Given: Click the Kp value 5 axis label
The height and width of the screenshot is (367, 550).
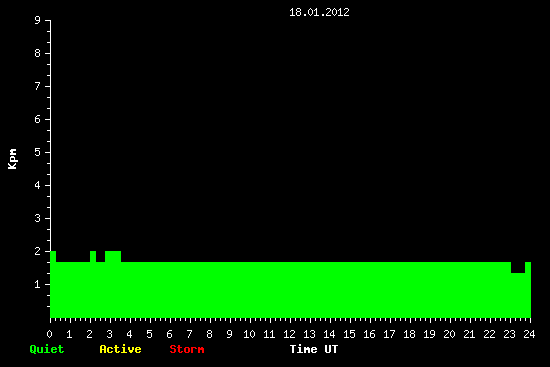Looking at the screenshot, I should pos(38,152).
